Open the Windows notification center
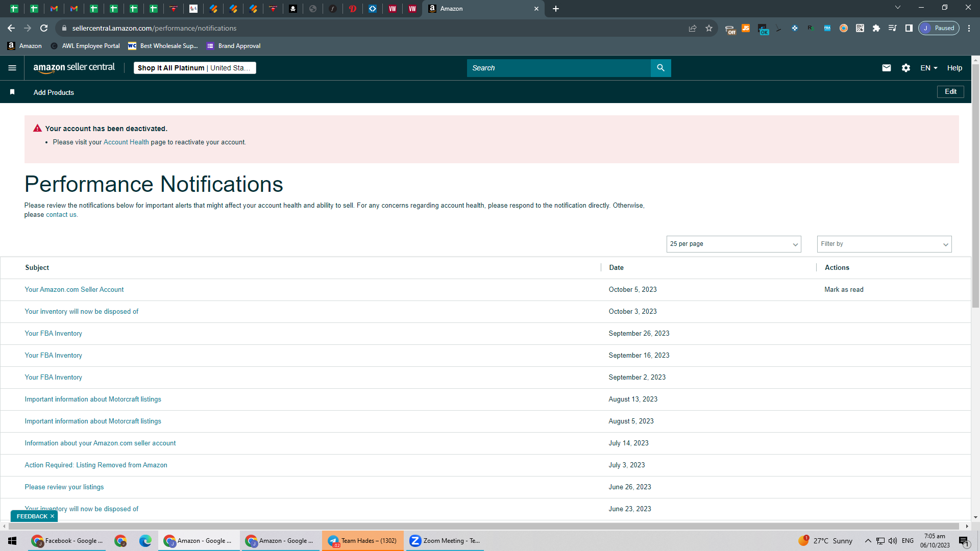The width and height of the screenshot is (980, 551). click(x=964, y=541)
